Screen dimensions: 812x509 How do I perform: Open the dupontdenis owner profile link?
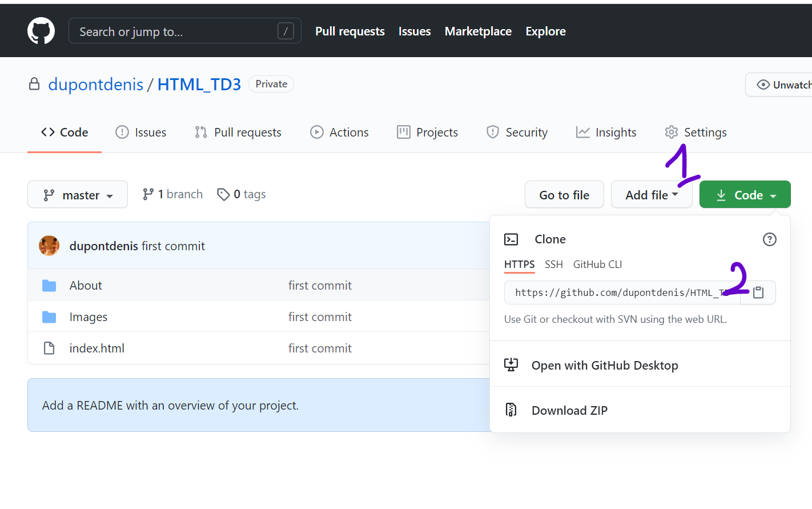point(96,84)
